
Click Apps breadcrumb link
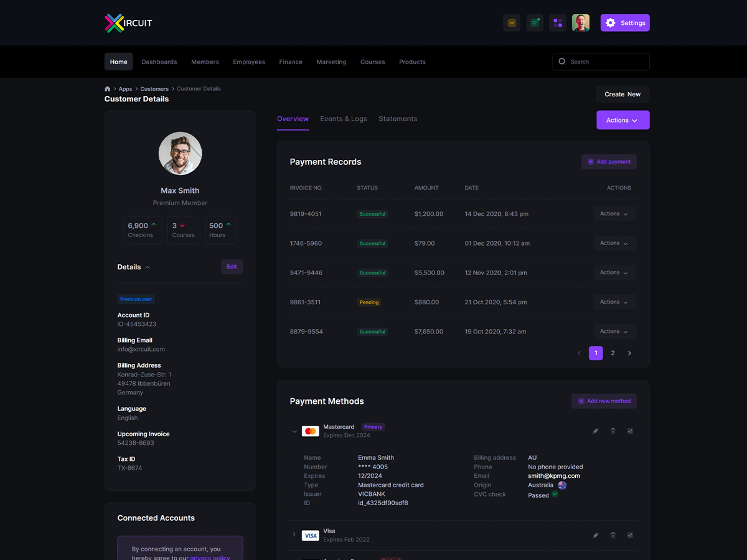(x=125, y=89)
